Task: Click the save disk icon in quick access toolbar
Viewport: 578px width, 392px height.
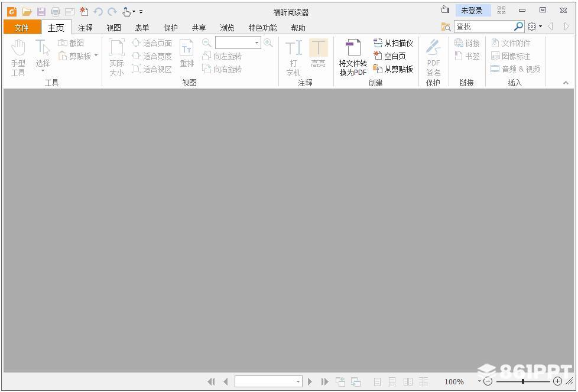Action: tap(41, 12)
